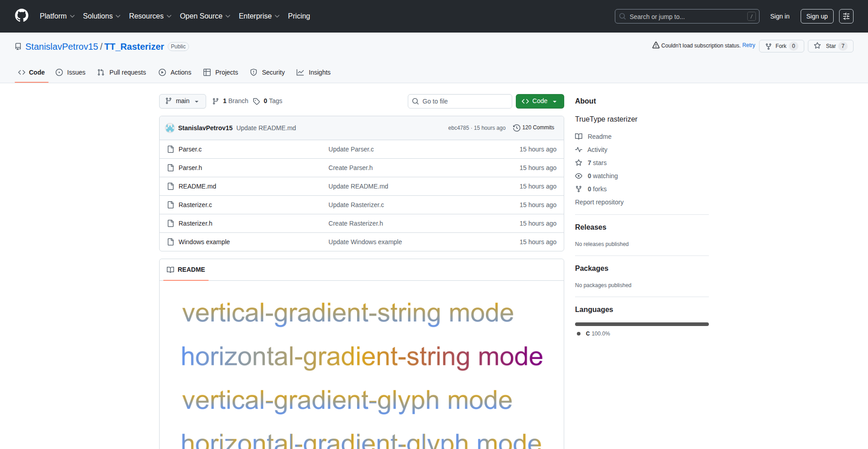Click the Activity pulse icon in the About section

click(x=579, y=150)
